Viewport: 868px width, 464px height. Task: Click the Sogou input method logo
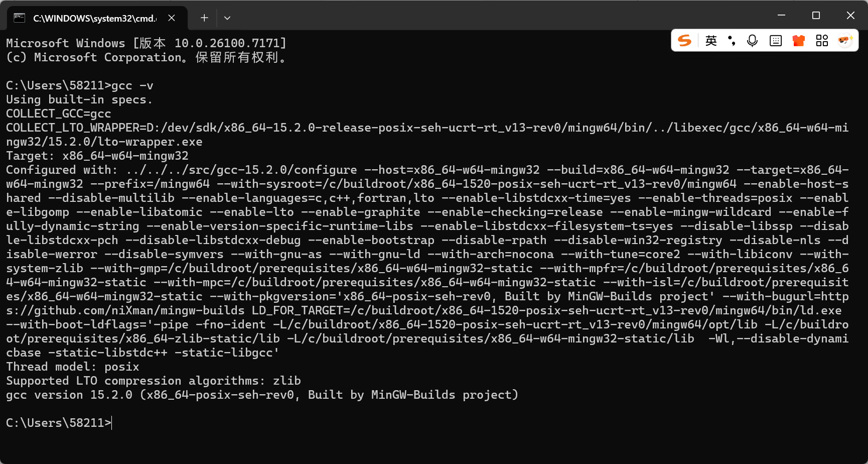(684, 41)
